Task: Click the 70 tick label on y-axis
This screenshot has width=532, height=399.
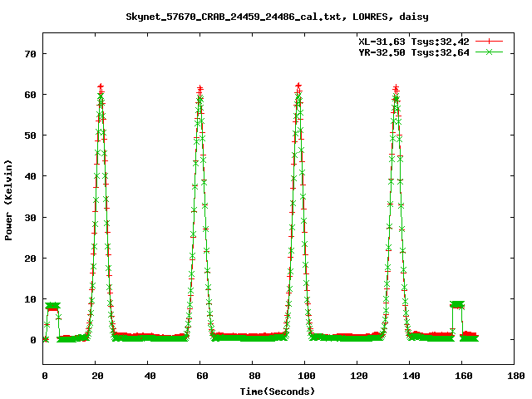Action: (x=31, y=54)
